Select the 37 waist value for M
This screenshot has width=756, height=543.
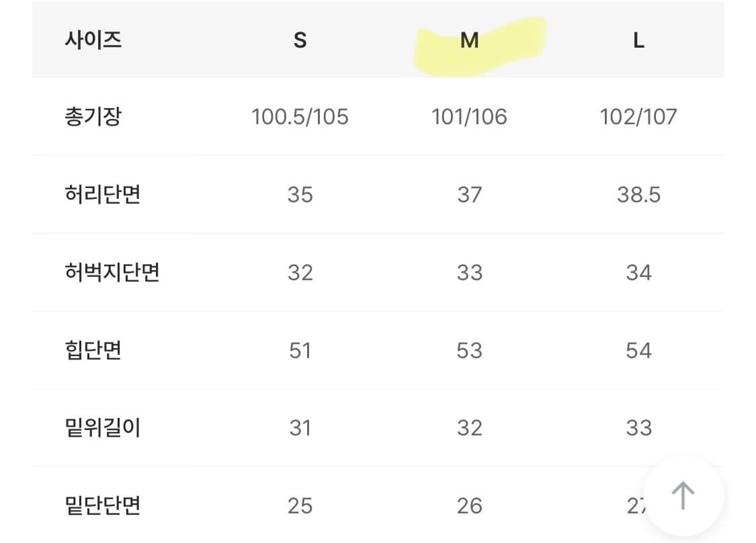click(469, 195)
